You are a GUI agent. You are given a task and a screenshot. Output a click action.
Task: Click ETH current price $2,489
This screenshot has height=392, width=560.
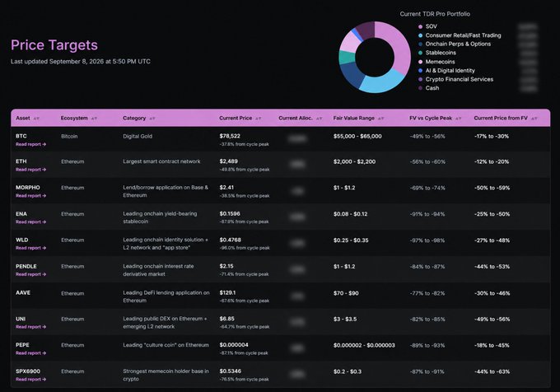pos(229,161)
